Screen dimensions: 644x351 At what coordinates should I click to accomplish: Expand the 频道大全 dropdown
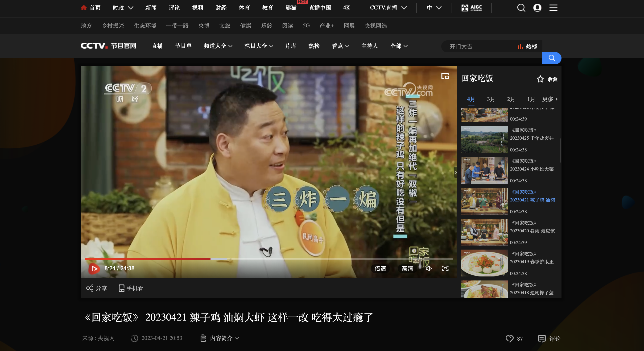pyautogui.click(x=218, y=46)
